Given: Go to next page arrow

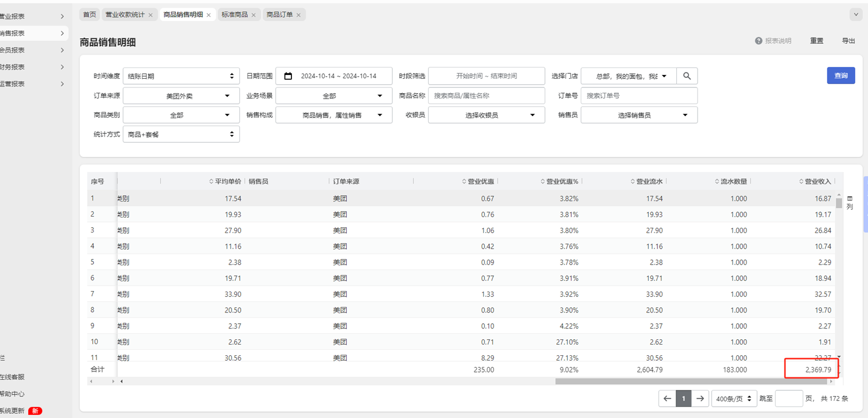Looking at the screenshot, I should (700, 398).
